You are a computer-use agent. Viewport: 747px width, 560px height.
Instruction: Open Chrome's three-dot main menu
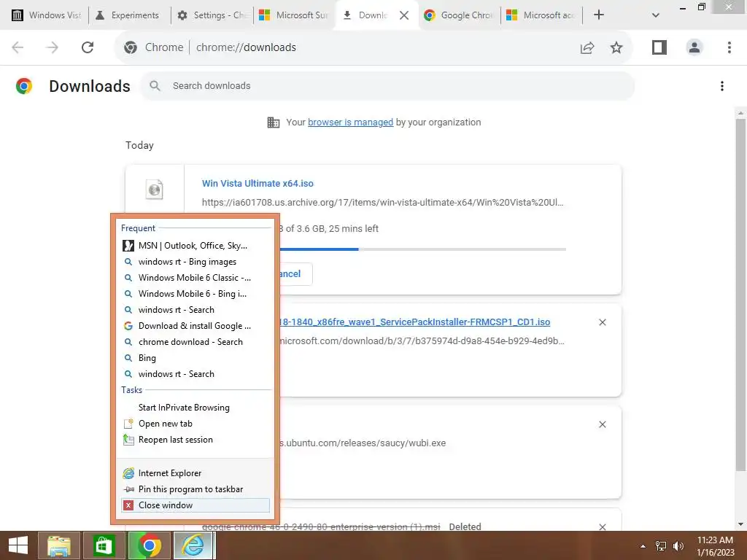(x=729, y=47)
